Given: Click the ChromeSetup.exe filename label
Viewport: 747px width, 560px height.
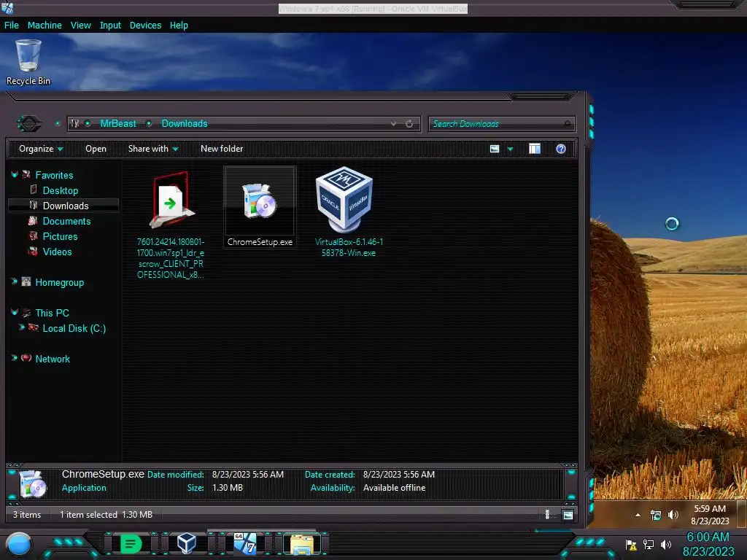Looking at the screenshot, I should [x=260, y=242].
